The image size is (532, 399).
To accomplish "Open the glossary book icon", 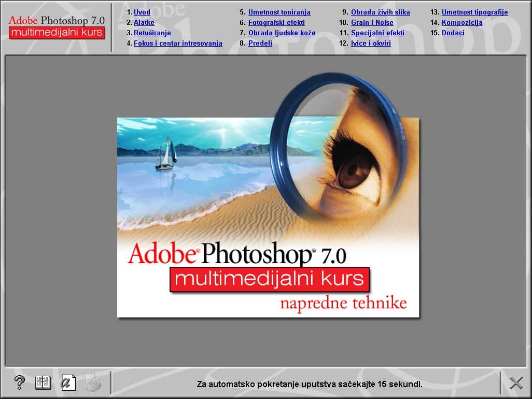I will pyautogui.click(x=44, y=382).
